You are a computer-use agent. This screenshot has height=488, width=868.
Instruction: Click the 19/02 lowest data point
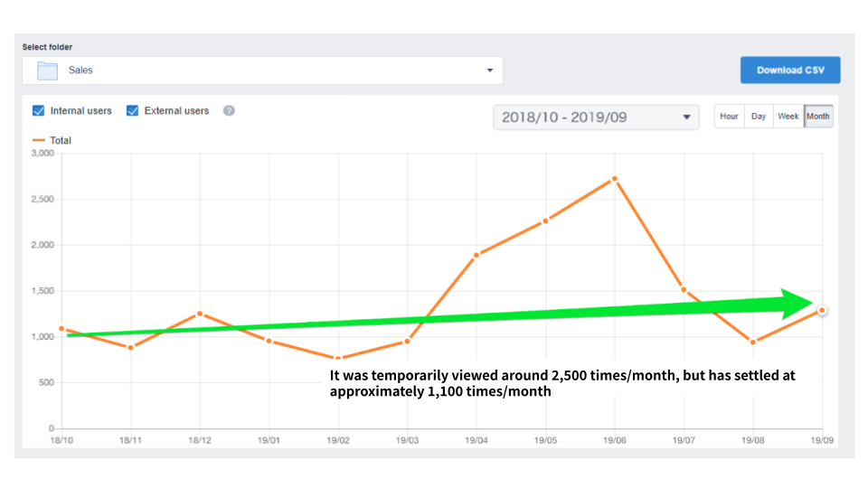[x=338, y=359]
